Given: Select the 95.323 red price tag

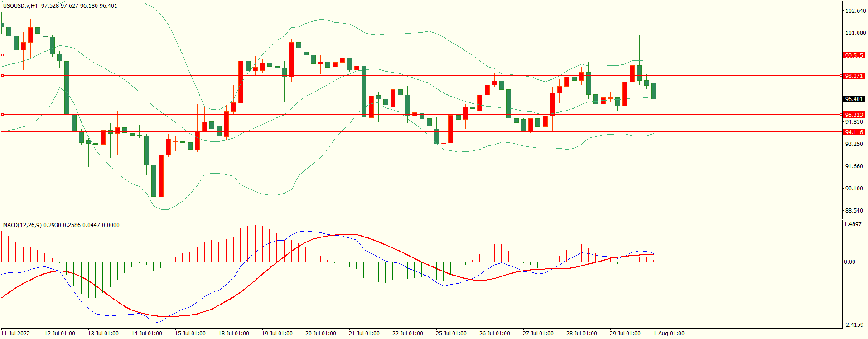Looking at the screenshot, I should pyautogui.click(x=854, y=115).
